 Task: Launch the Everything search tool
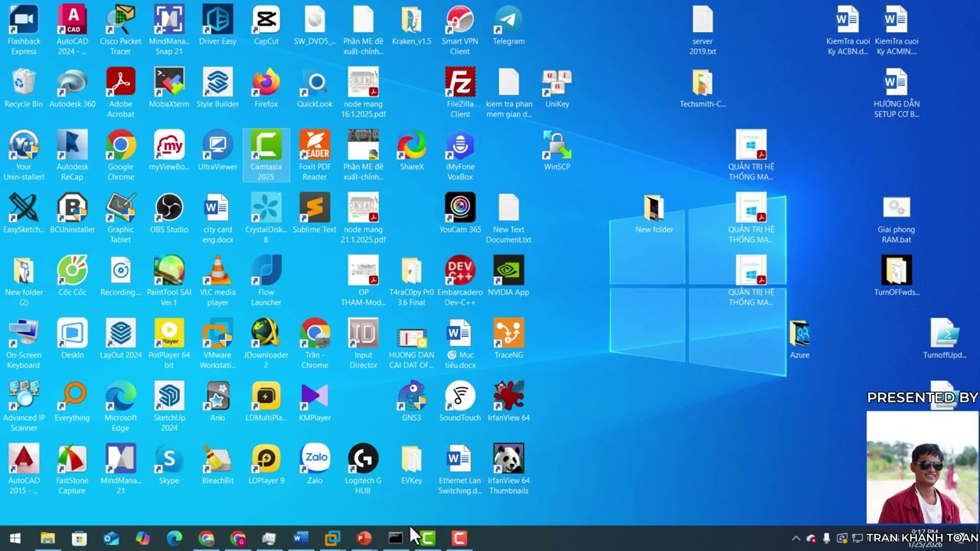72,402
